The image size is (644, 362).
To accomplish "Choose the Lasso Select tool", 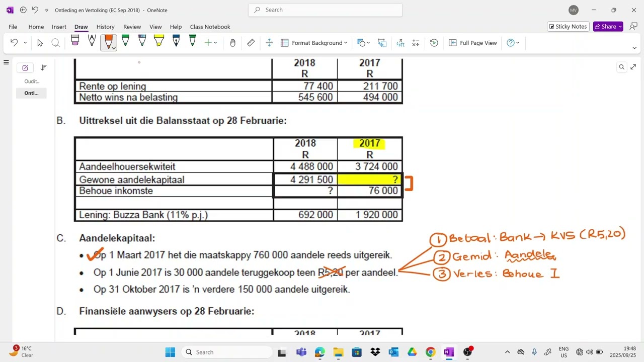I will [x=56, y=43].
